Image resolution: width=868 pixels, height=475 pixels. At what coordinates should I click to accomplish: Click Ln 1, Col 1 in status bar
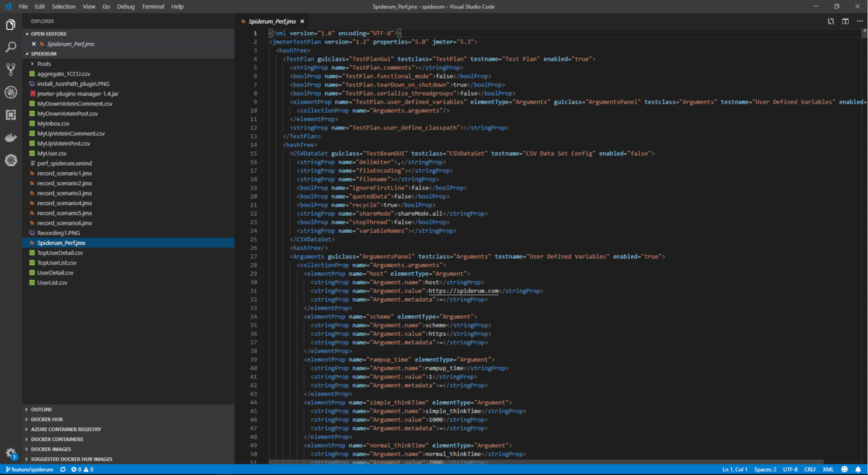735,470
